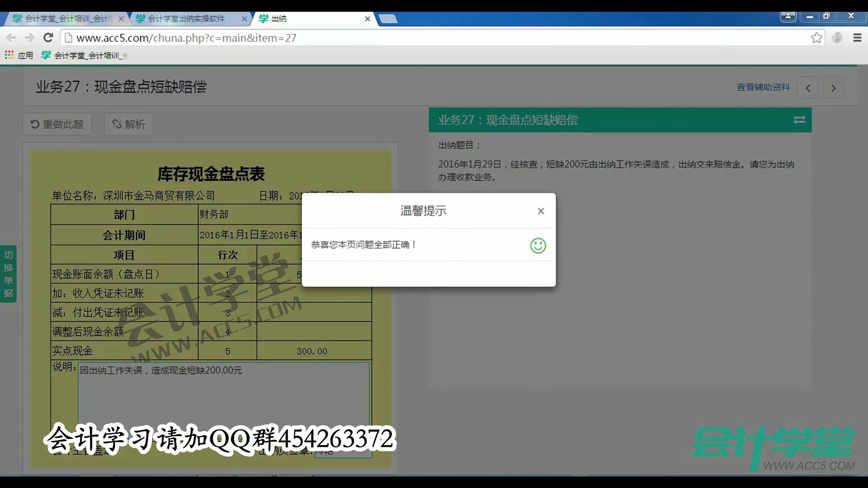Screen dimensions: 868x488
Task: Close the 出纳 tab
Action: click(368, 19)
